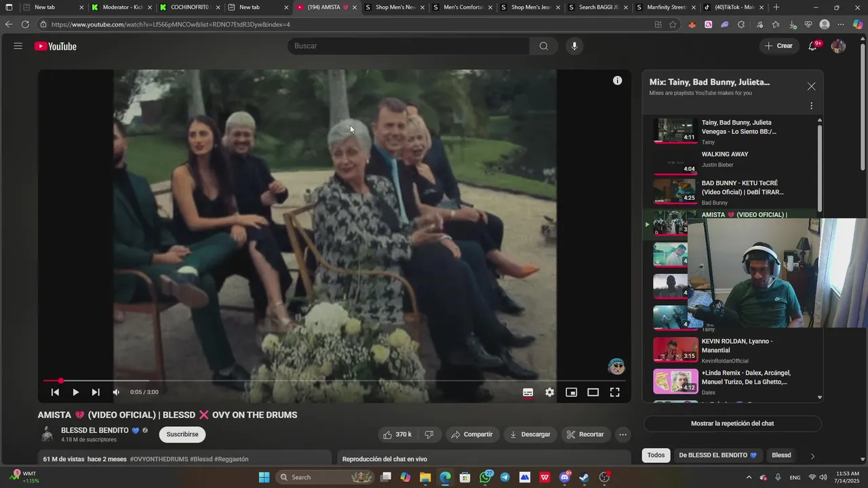Toggle subtitles in the player
868x488 pixels.
click(528, 392)
